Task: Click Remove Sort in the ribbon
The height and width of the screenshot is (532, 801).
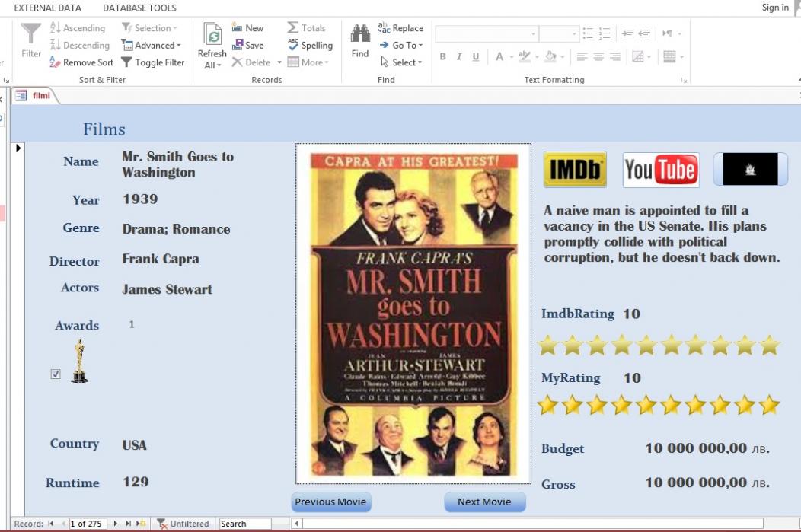Action: (81, 62)
